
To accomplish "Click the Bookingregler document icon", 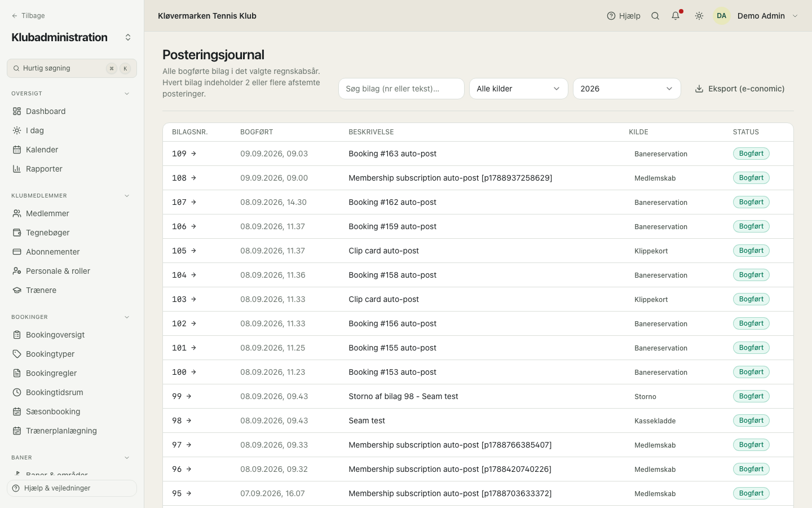I will click(17, 373).
